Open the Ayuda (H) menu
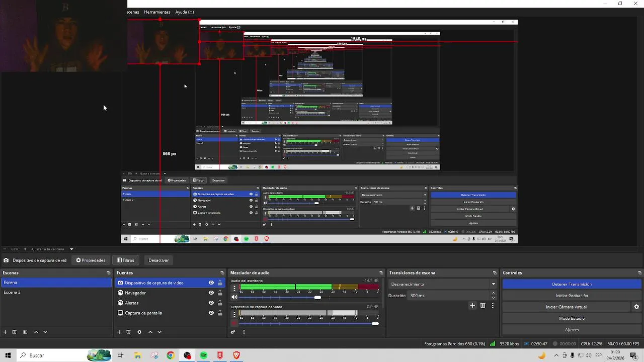This screenshot has width=644, height=362. pyautogui.click(x=185, y=12)
